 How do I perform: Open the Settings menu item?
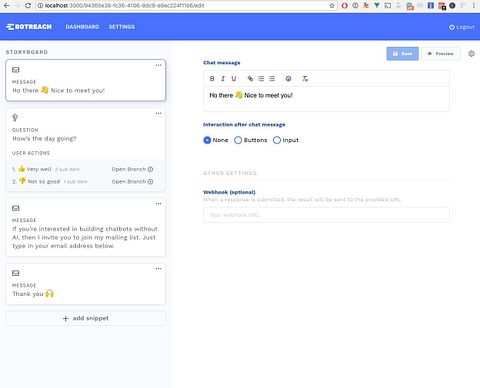[x=122, y=27]
